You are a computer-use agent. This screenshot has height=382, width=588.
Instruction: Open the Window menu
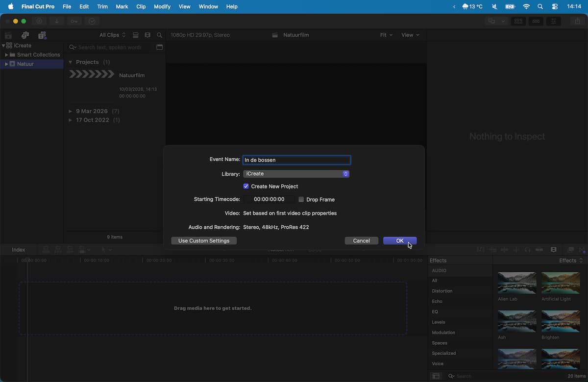click(x=209, y=6)
